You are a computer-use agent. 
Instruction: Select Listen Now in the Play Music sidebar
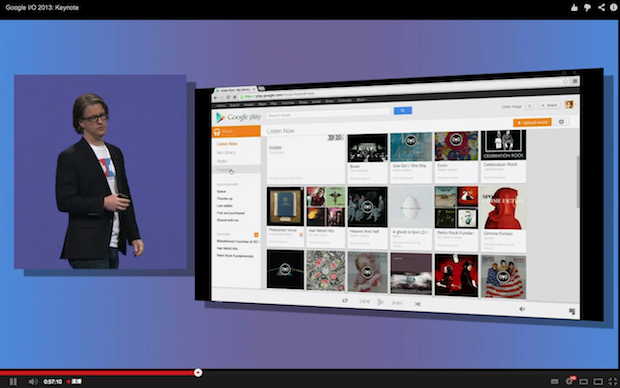pos(227,144)
